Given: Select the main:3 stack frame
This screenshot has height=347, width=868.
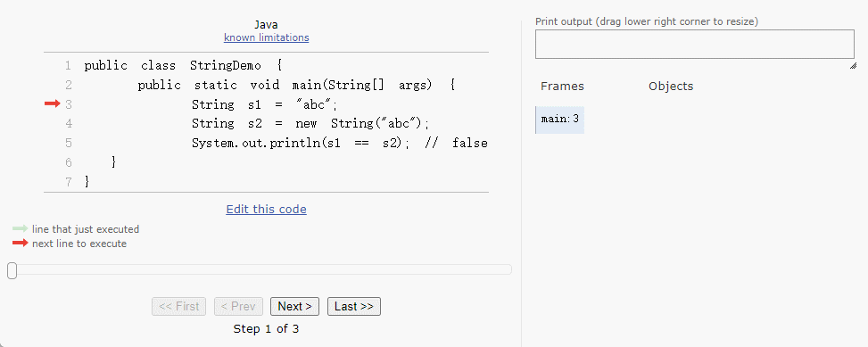Looking at the screenshot, I should point(559,120).
